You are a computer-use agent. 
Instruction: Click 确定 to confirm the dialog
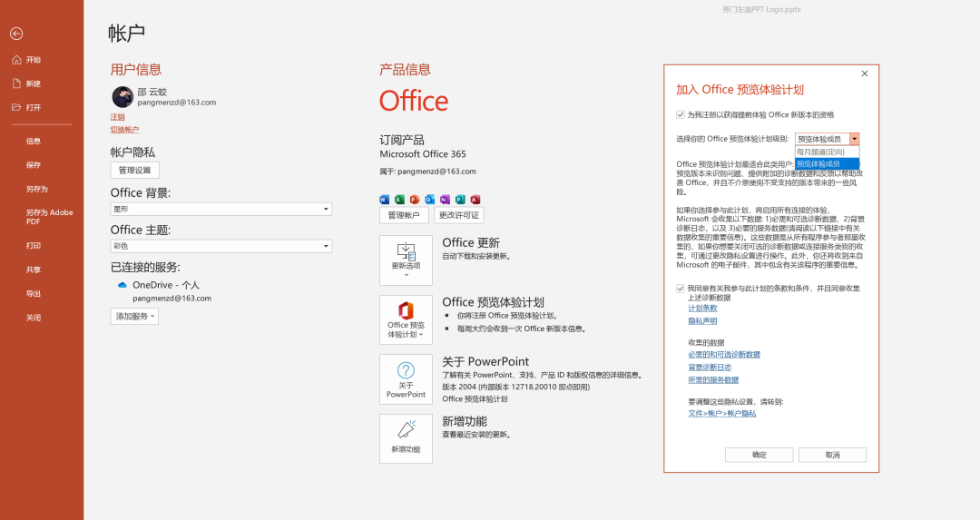[x=759, y=455]
